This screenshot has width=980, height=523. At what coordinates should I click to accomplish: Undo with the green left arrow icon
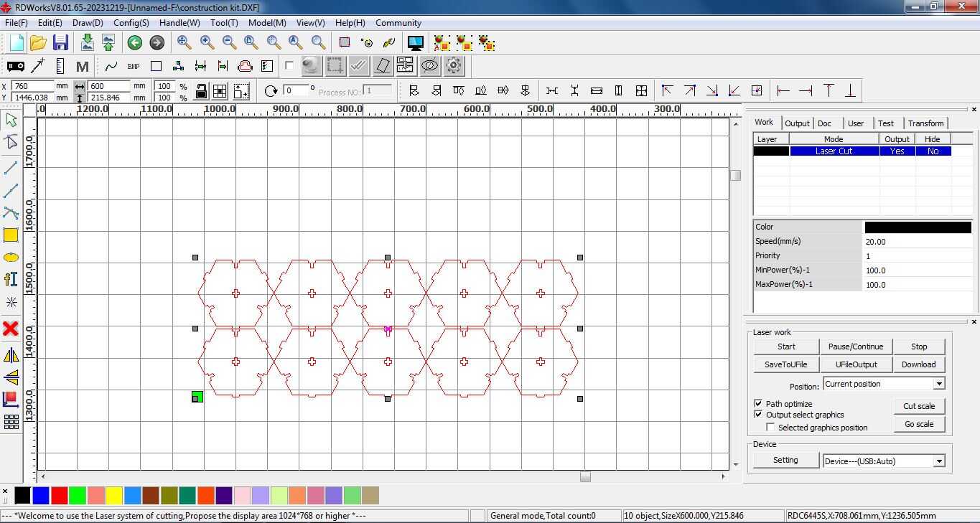[135, 43]
